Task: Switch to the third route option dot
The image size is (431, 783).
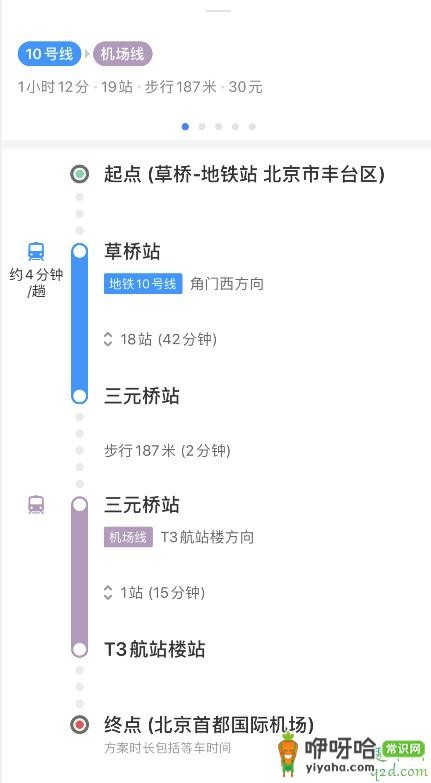Action: coord(219,127)
